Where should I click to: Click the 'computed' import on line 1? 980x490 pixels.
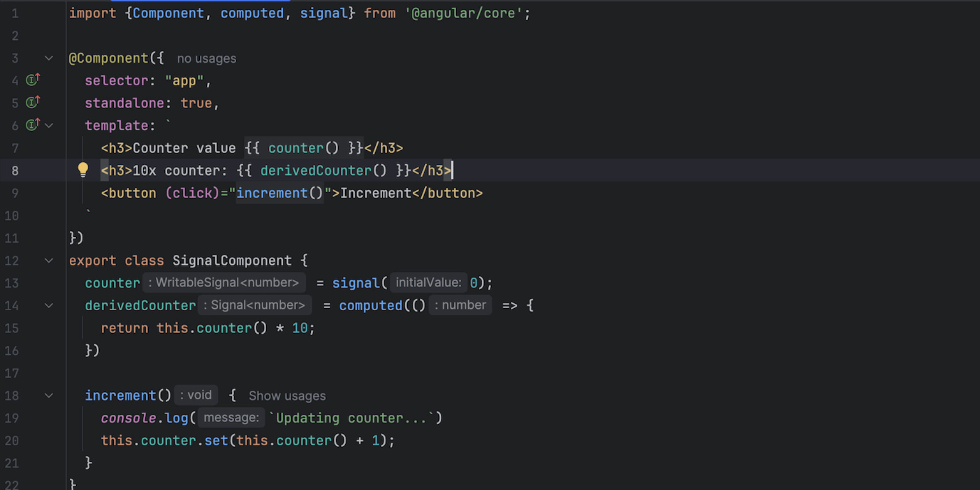pyautogui.click(x=252, y=14)
